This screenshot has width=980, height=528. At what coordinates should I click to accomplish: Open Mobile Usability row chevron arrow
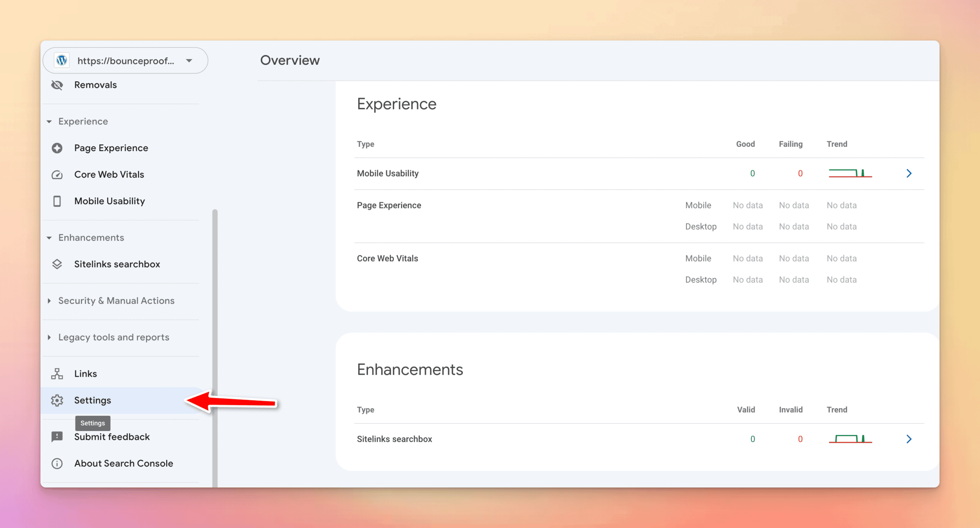pyautogui.click(x=909, y=174)
